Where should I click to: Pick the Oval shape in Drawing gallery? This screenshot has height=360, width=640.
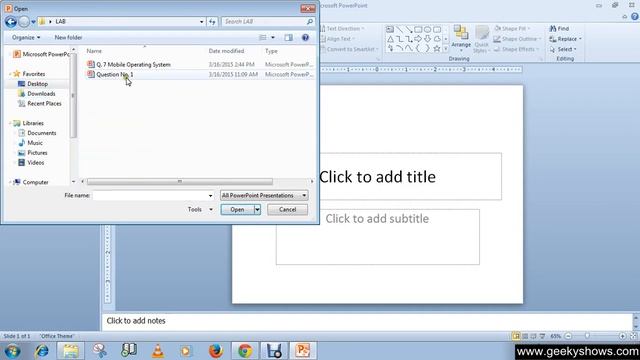[x=427, y=29]
